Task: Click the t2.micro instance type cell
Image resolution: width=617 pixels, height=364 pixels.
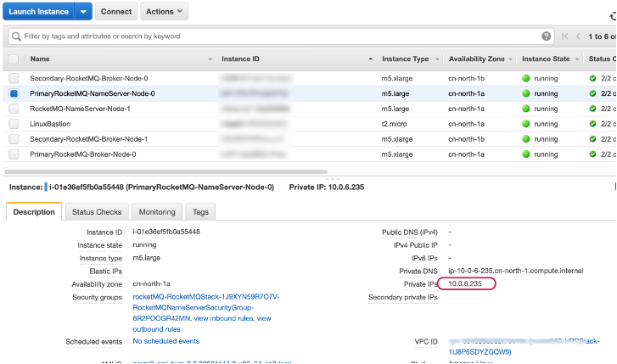Action: pyautogui.click(x=394, y=124)
